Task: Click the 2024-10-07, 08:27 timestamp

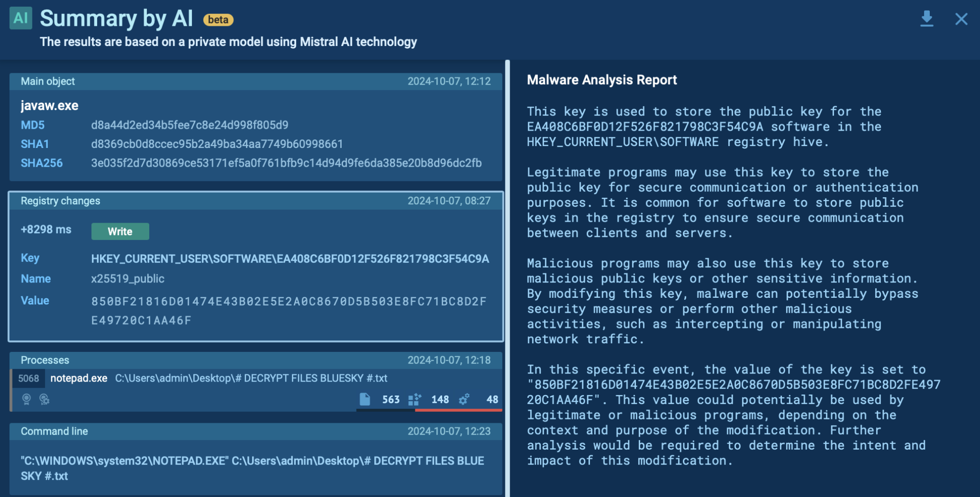Action: click(x=449, y=201)
